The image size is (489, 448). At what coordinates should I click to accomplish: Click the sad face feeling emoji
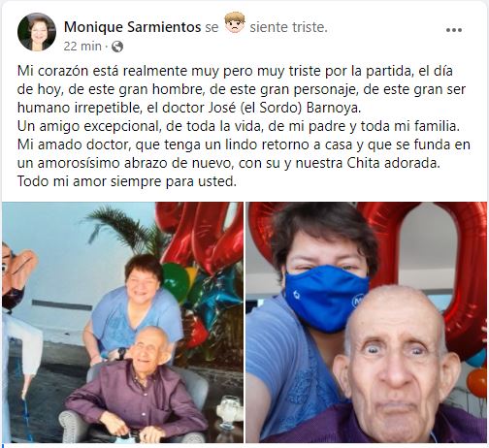click(x=235, y=22)
